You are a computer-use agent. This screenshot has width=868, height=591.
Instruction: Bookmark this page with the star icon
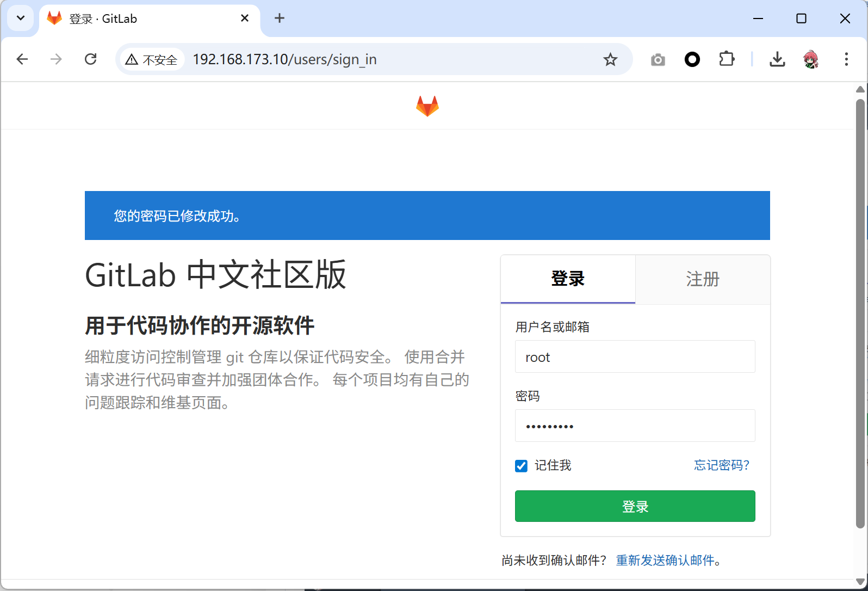tap(610, 59)
